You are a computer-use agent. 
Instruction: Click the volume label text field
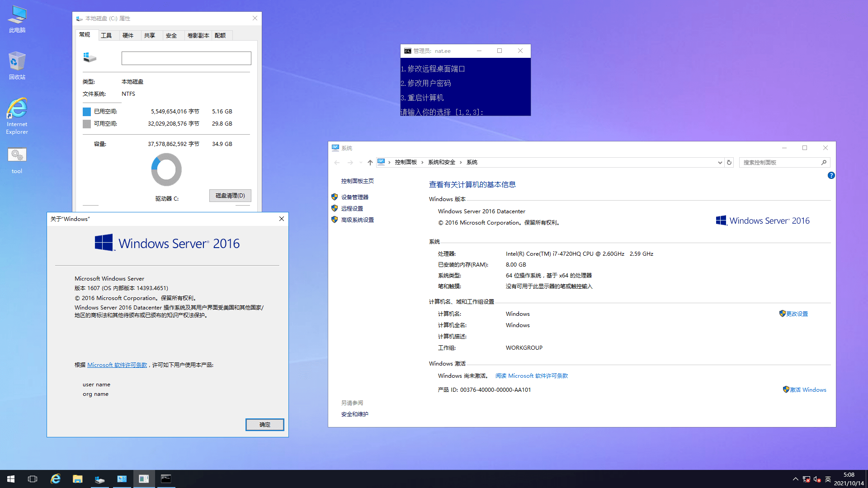186,58
